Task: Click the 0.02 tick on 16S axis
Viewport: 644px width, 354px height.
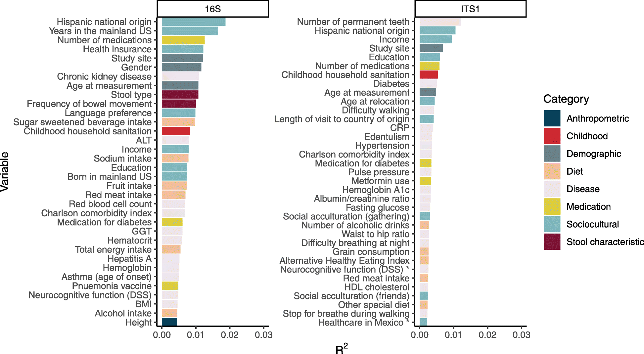Action: tap(230, 335)
